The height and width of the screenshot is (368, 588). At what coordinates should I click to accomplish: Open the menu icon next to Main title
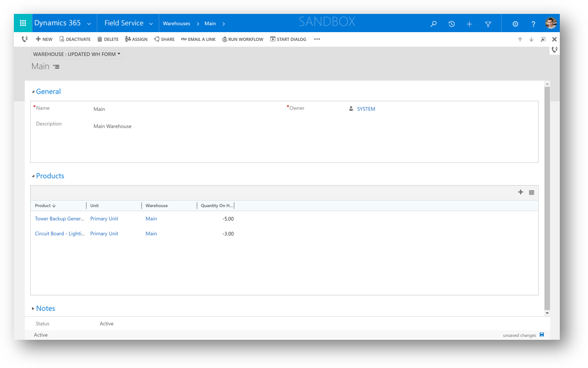(x=56, y=67)
